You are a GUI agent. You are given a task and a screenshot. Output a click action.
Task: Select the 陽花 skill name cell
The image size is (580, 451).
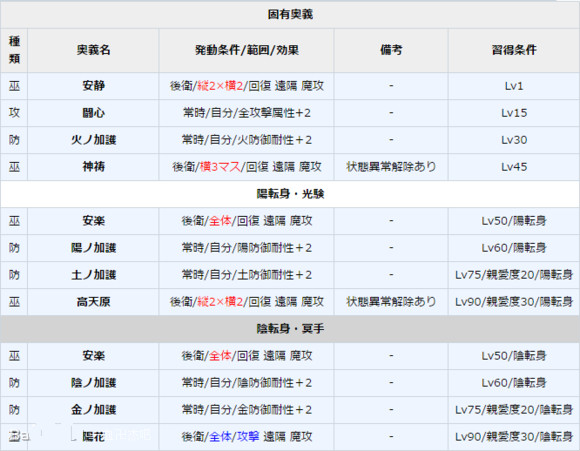(93, 437)
